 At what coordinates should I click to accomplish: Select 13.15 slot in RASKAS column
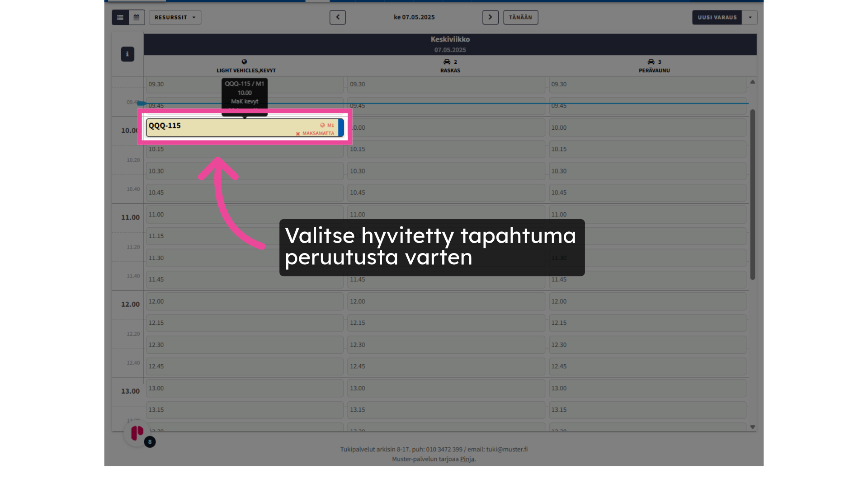[446, 410]
